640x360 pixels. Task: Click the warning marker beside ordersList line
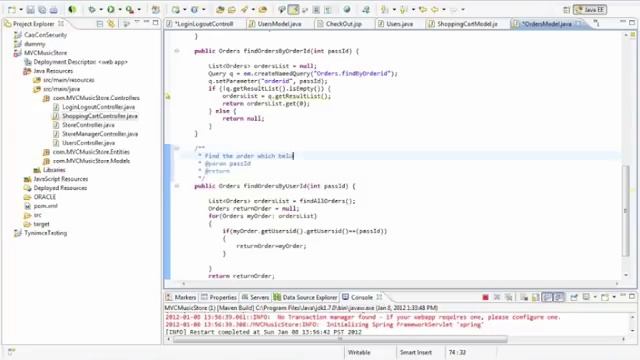pyautogui.click(x=168, y=96)
